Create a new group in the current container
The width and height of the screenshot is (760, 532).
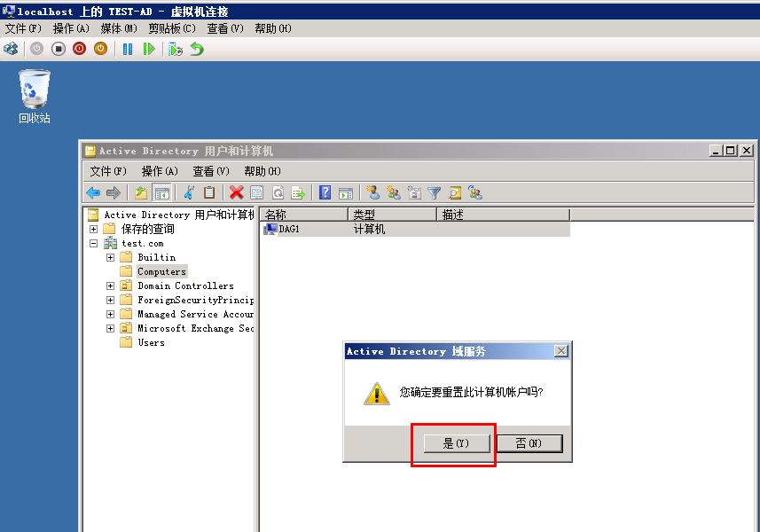394,192
